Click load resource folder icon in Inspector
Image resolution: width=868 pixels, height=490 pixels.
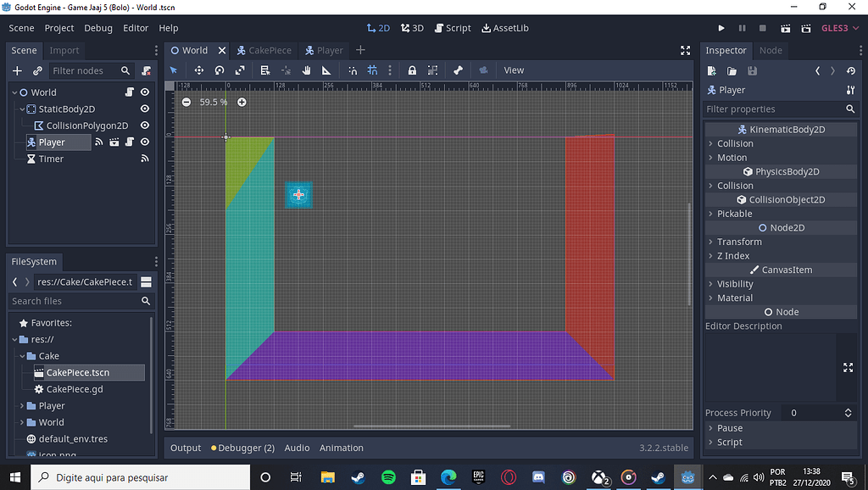click(732, 71)
